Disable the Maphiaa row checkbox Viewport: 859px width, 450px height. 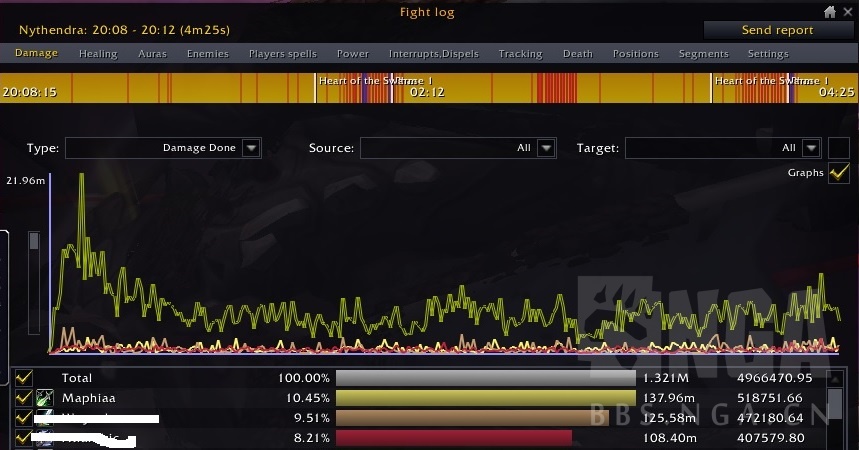pos(24,397)
